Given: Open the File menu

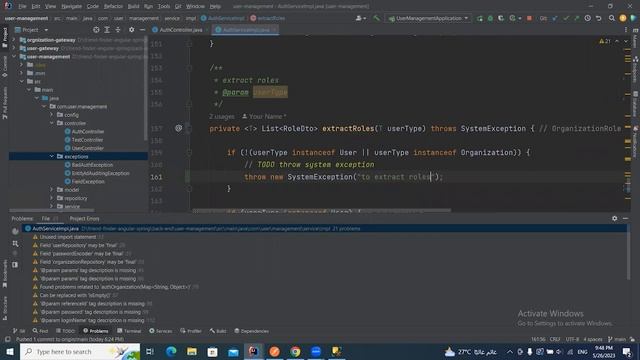Looking at the screenshot, I should pyautogui.click(x=22, y=7).
